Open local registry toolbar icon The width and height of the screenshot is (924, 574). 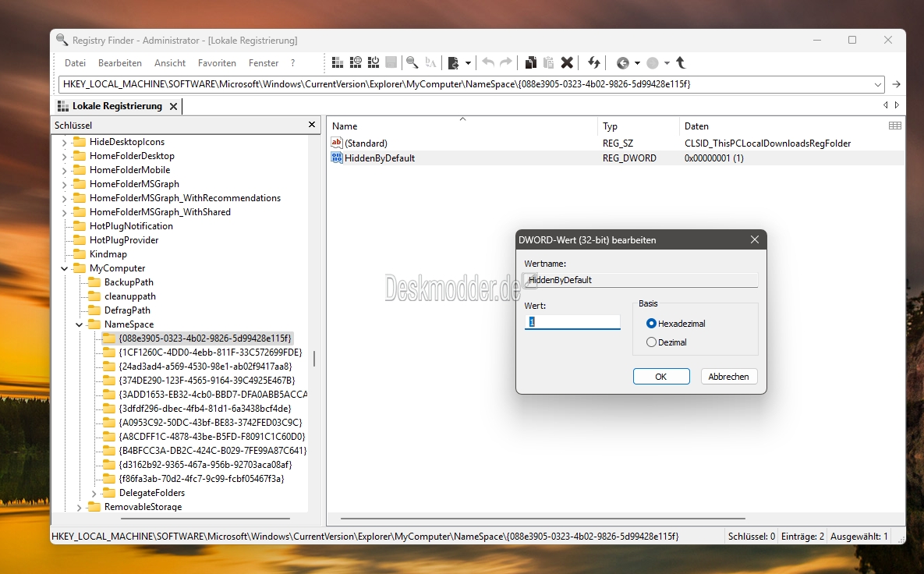[x=338, y=62]
